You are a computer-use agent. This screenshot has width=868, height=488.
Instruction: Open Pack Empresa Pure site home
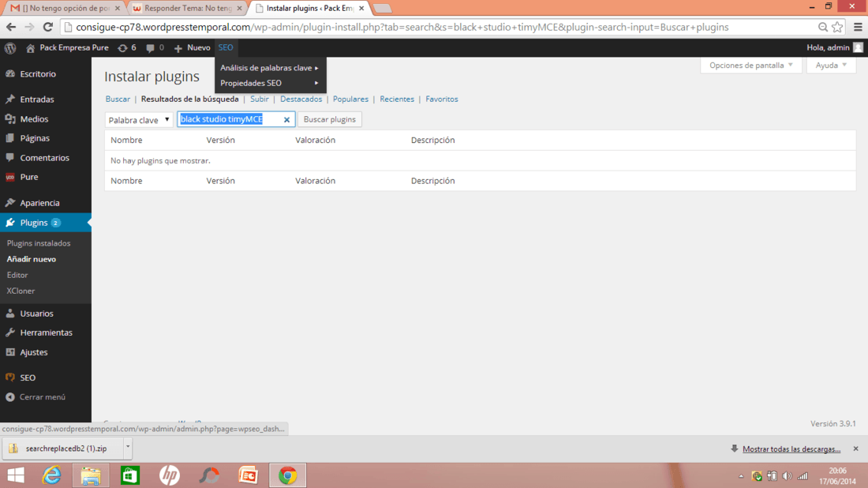coord(68,47)
